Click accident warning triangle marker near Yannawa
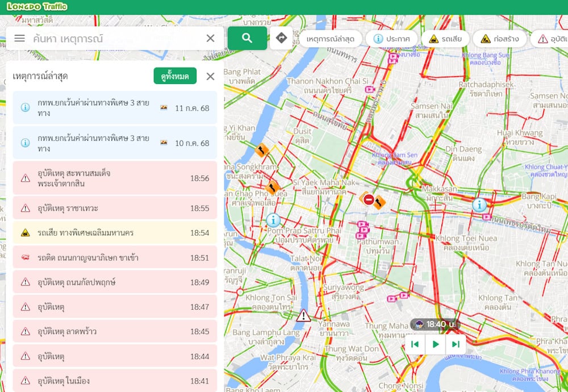568x392 pixels. (x=303, y=316)
